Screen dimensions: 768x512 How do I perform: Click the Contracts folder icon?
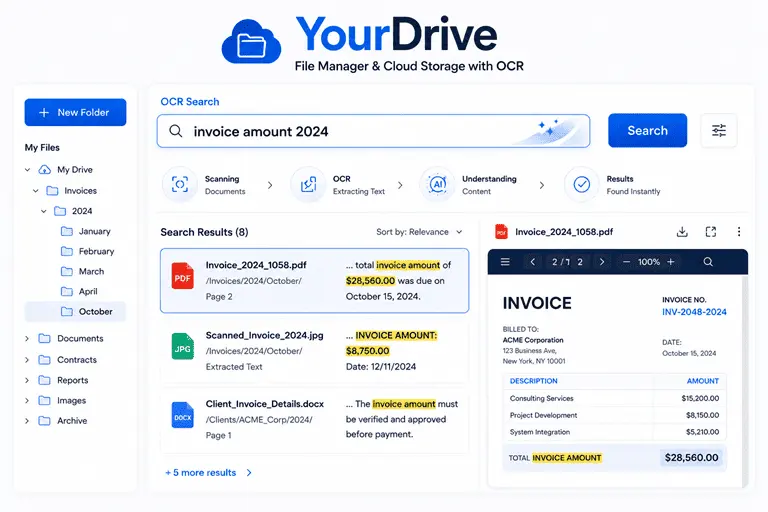coord(45,360)
